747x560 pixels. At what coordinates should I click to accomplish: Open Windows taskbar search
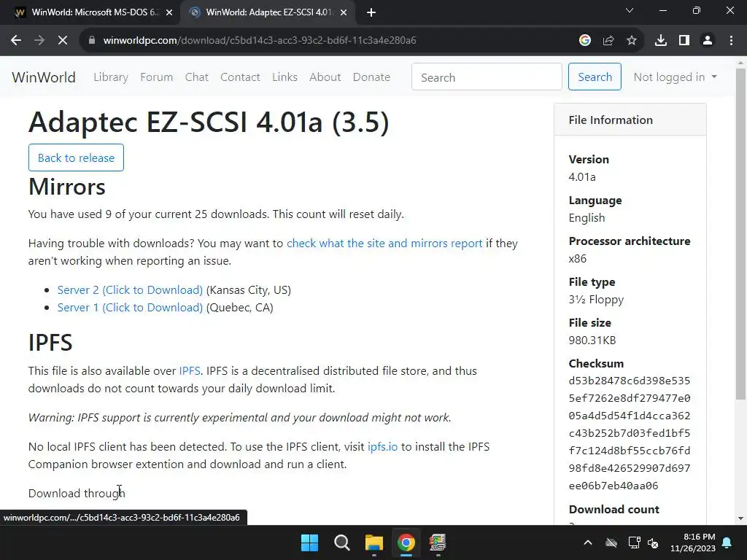(x=341, y=542)
